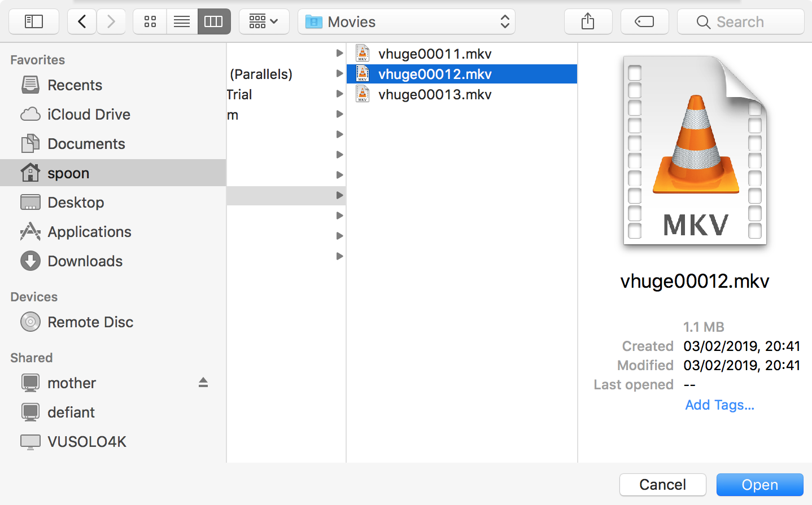Go forward with the right chevron button
The height and width of the screenshot is (505, 812).
point(111,22)
